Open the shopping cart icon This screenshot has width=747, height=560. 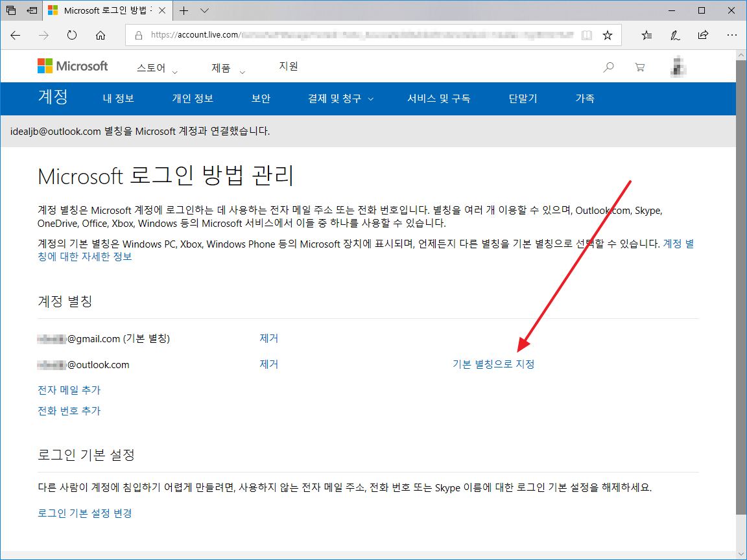640,67
